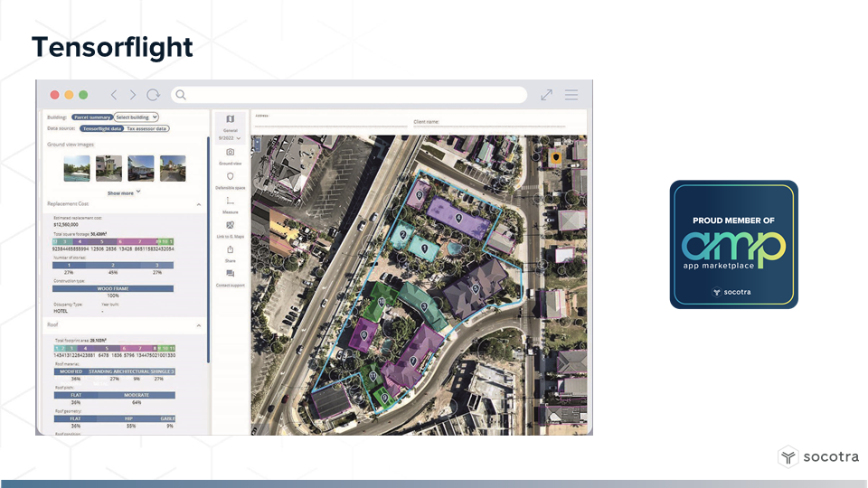Click the WOOD FRAME construction bar
This screenshot has height=488, width=868.
(113, 289)
